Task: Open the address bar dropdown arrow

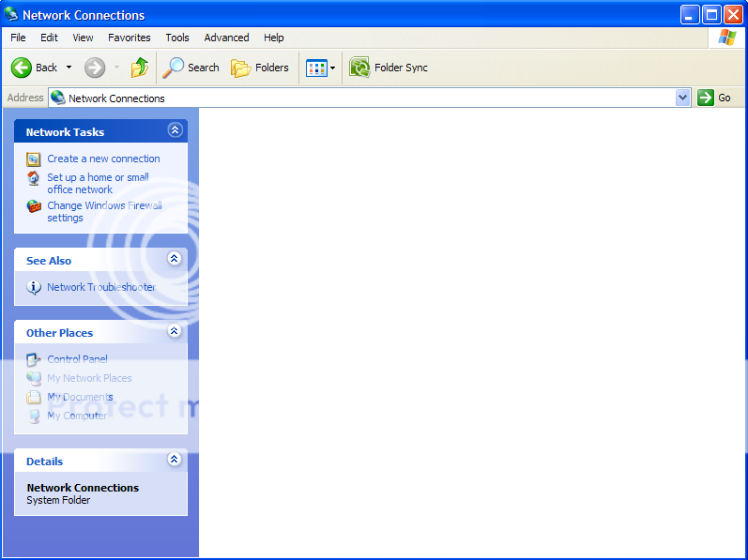Action: click(x=682, y=98)
